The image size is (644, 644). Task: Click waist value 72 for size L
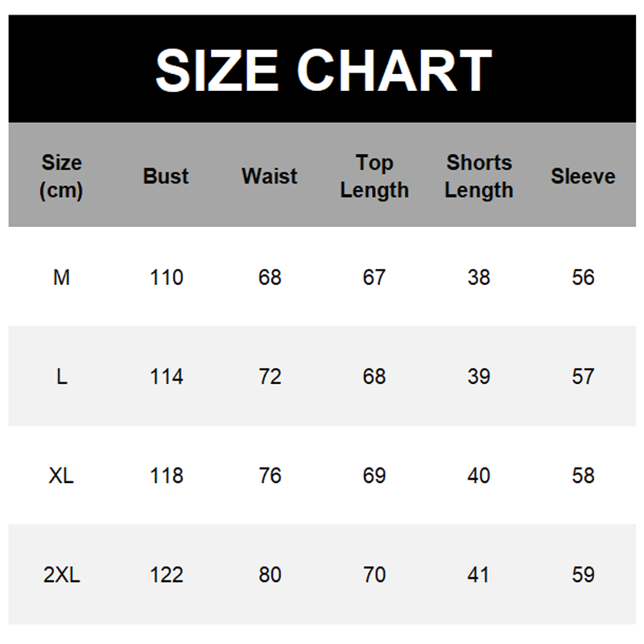[x=270, y=377]
